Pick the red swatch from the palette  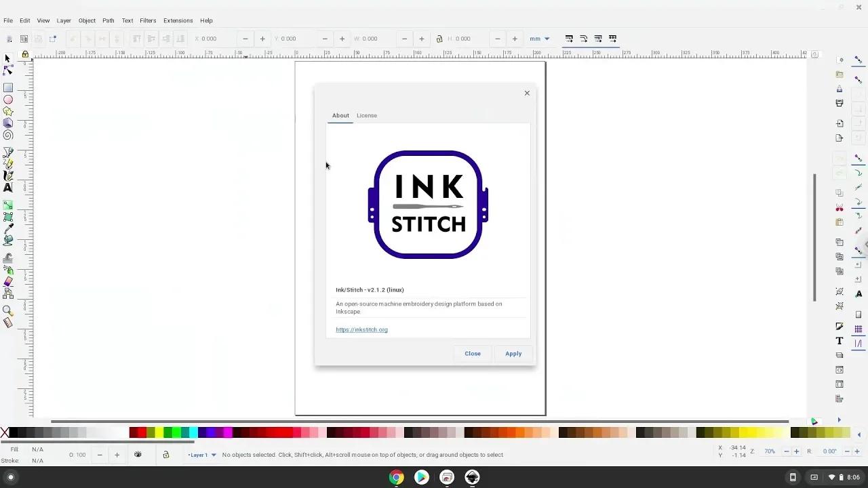pos(140,432)
